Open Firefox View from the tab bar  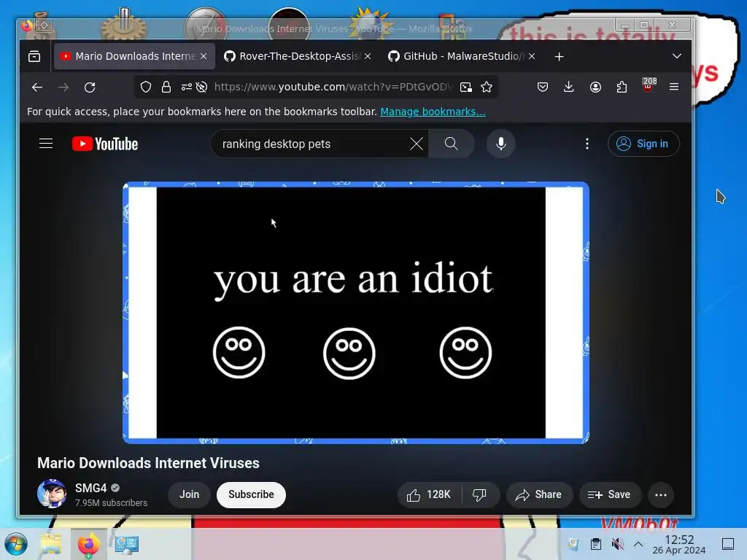[34, 57]
